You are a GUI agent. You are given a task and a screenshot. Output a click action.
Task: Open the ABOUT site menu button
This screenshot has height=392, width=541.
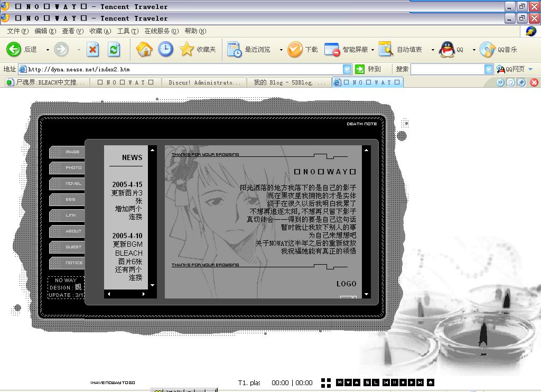(x=67, y=231)
